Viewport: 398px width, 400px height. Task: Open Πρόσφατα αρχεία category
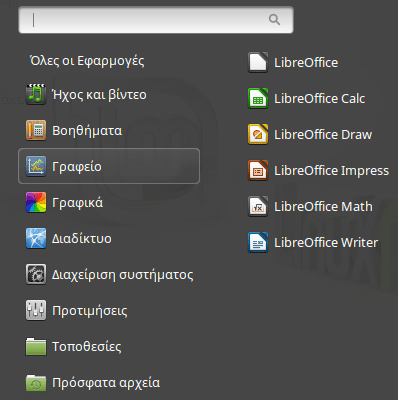[106, 383]
